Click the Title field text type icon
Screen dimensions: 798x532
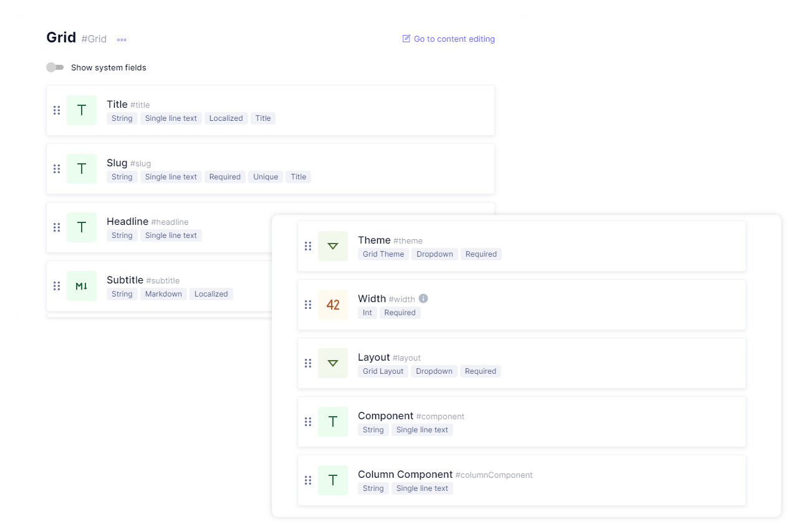pyautogui.click(x=82, y=110)
